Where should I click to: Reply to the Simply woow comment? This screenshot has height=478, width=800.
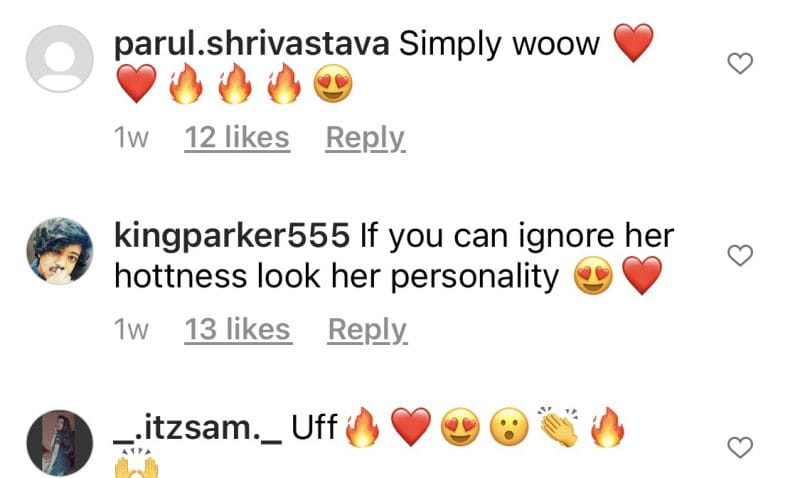(x=365, y=138)
